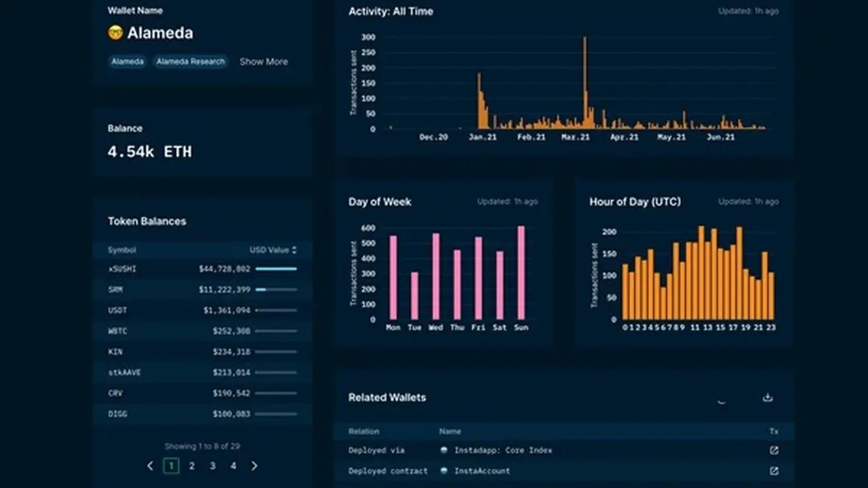The image size is (868, 488).
Task: Sort tokens by USD Value
Action: point(273,250)
